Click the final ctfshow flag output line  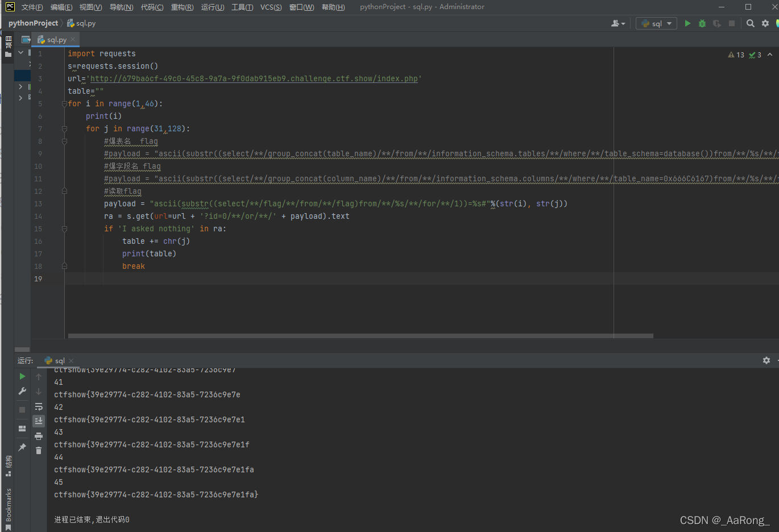(x=156, y=494)
